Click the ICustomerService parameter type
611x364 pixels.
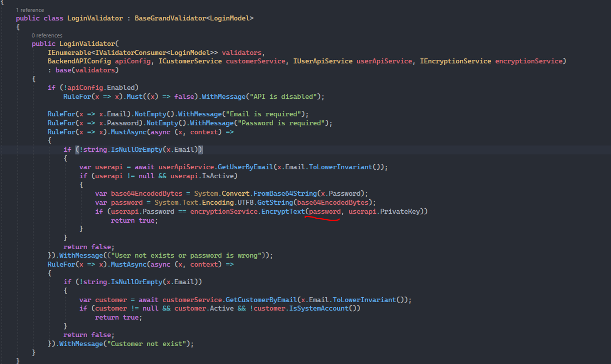pyautogui.click(x=190, y=61)
